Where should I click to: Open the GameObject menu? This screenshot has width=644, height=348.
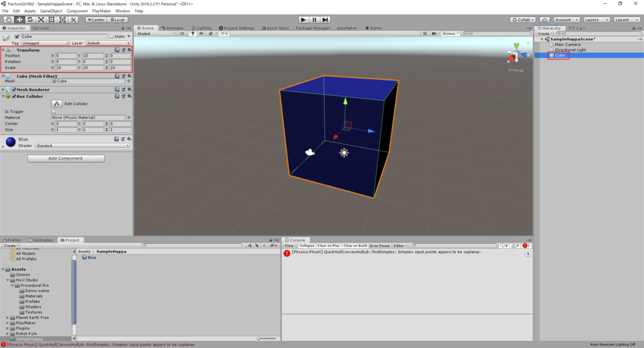coord(51,11)
